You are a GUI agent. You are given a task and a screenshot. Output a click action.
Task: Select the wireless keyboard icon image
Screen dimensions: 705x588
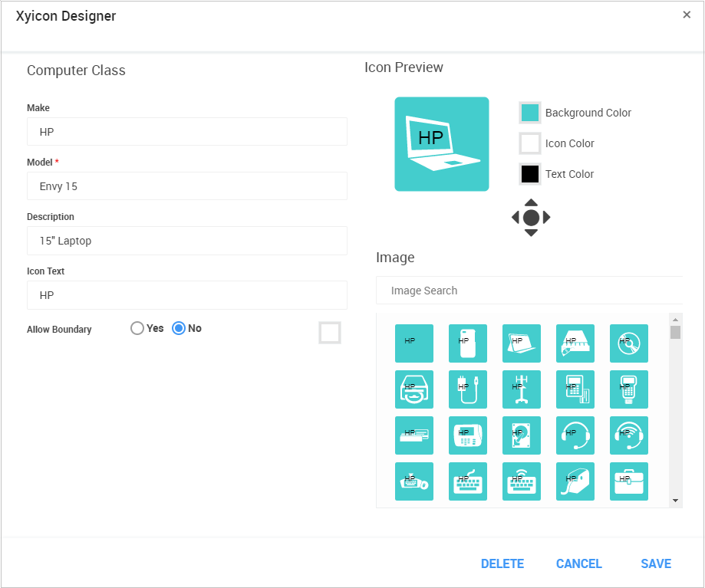click(x=521, y=481)
